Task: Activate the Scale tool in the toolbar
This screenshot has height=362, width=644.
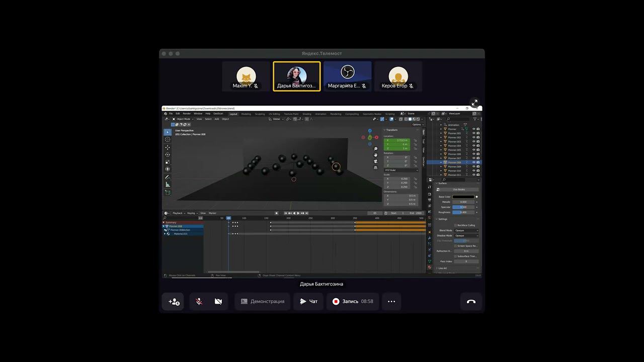Action: tap(168, 162)
